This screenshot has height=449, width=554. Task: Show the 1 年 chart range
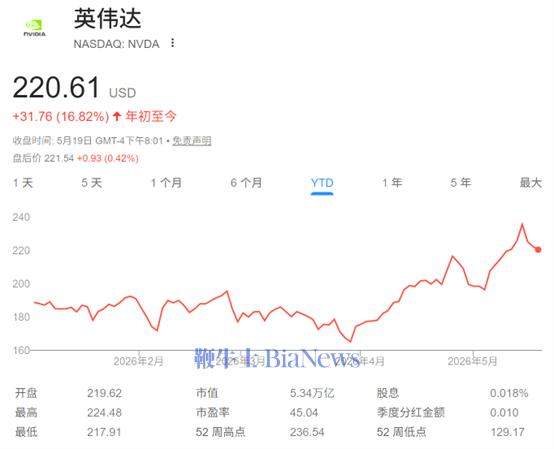(x=392, y=183)
